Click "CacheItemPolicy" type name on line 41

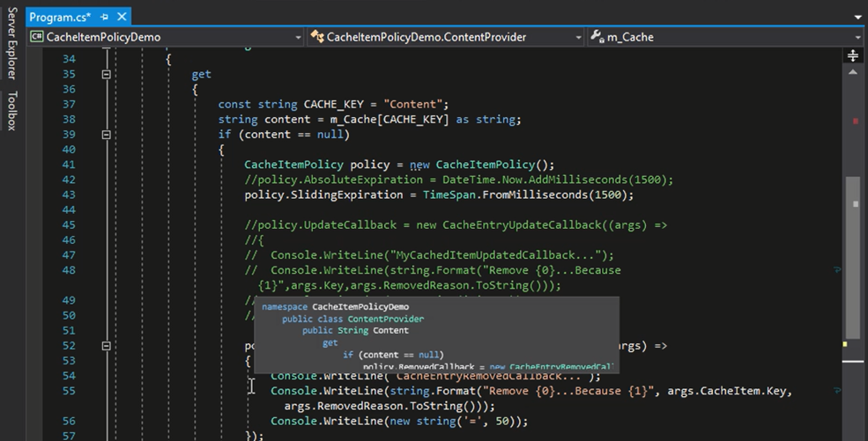[x=293, y=165]
